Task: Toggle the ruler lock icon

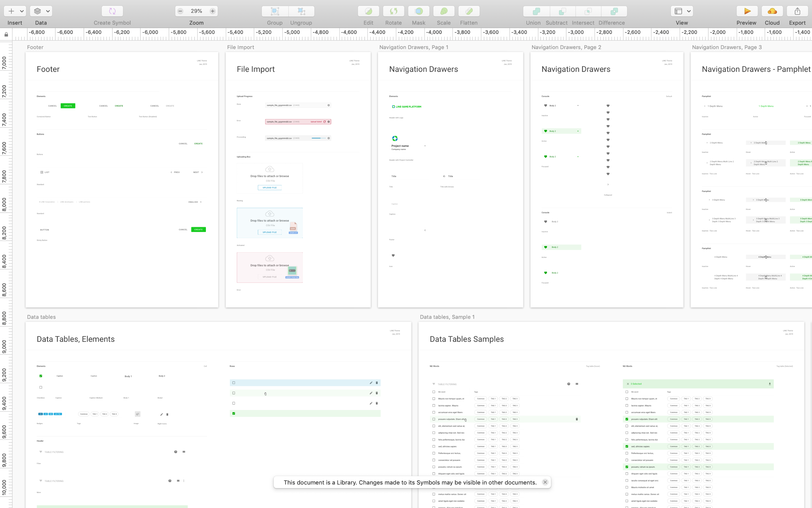Action: (x=6, y=34)
